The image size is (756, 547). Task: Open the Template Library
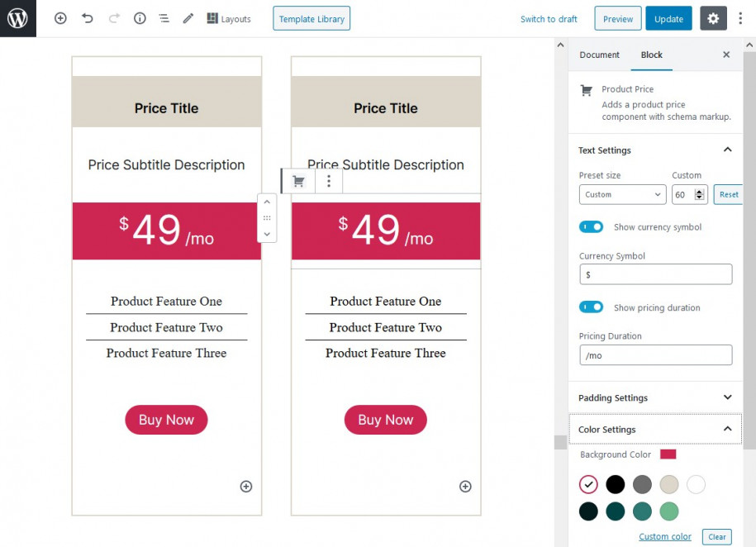311,19
